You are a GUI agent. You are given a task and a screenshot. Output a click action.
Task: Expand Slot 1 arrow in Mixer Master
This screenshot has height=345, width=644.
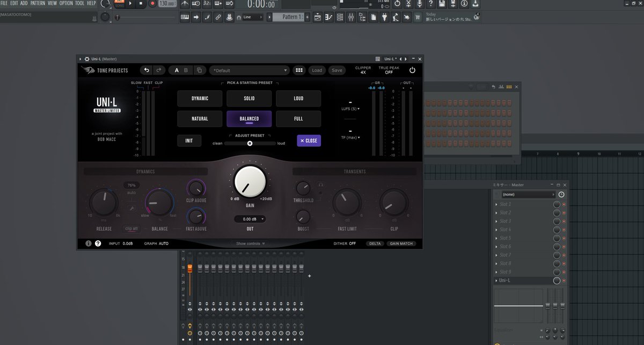[496, 205]
